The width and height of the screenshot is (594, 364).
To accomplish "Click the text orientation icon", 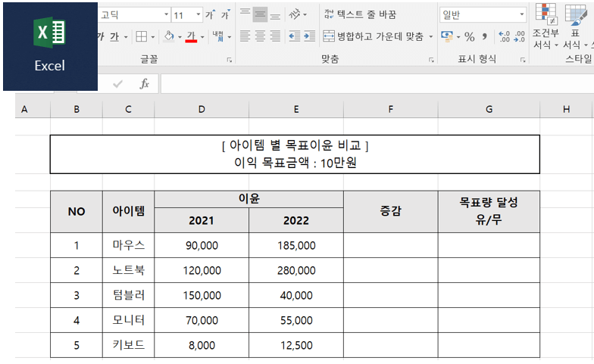I will click(x=294, y=15).
